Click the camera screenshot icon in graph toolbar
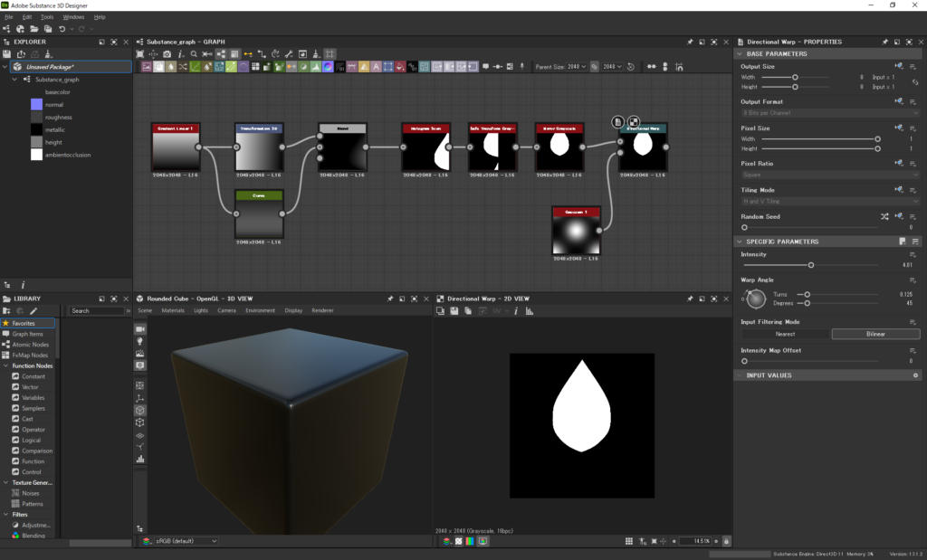The image size is (927, 560). coord(167,53)
